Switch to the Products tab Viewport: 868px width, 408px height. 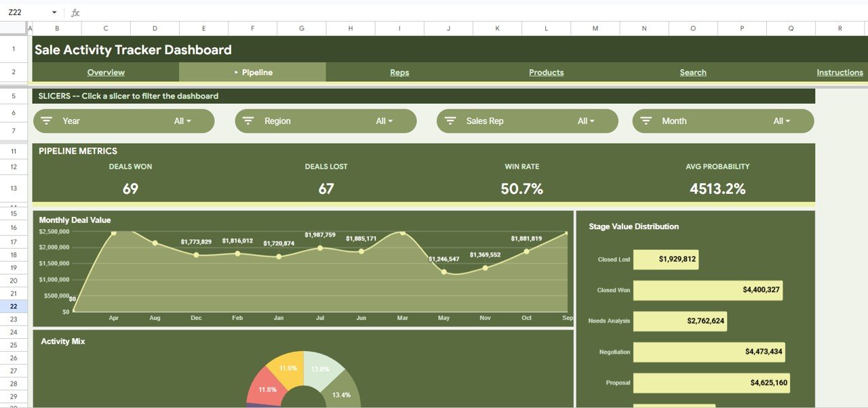coord(546,72)
